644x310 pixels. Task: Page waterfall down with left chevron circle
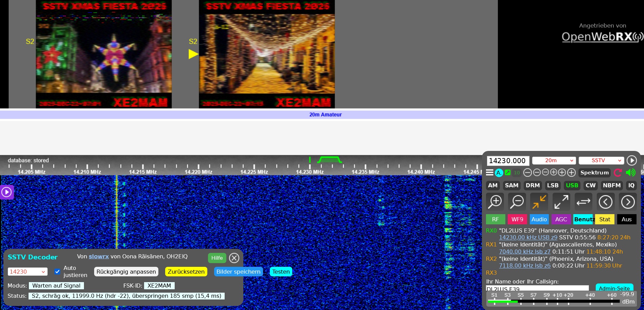pos(606,202)
